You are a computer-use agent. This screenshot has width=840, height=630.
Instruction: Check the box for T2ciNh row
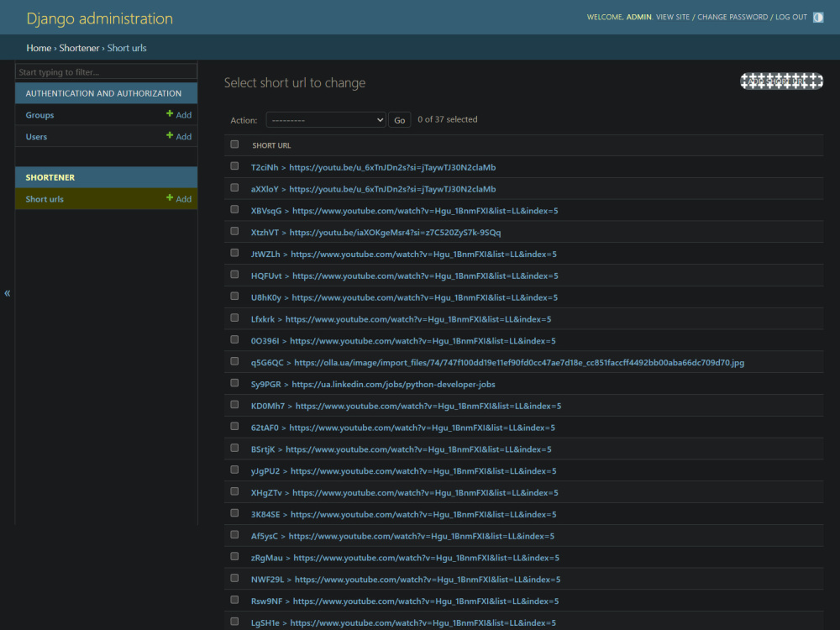[x=234, y=166]
